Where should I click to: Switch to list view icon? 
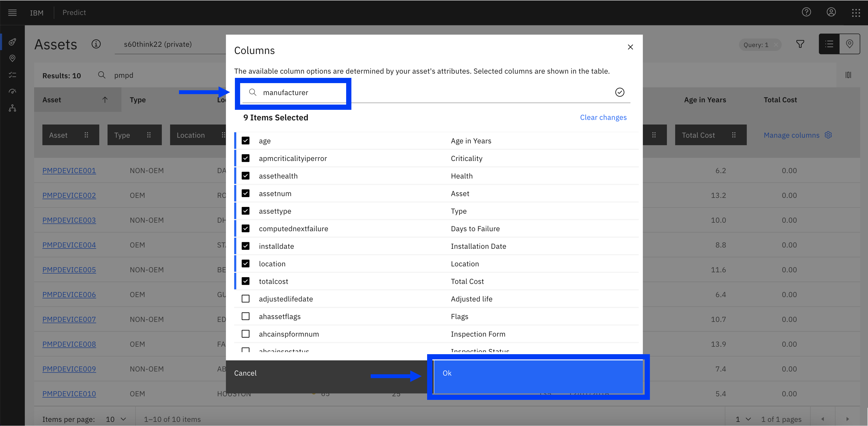tap(829, 44)
